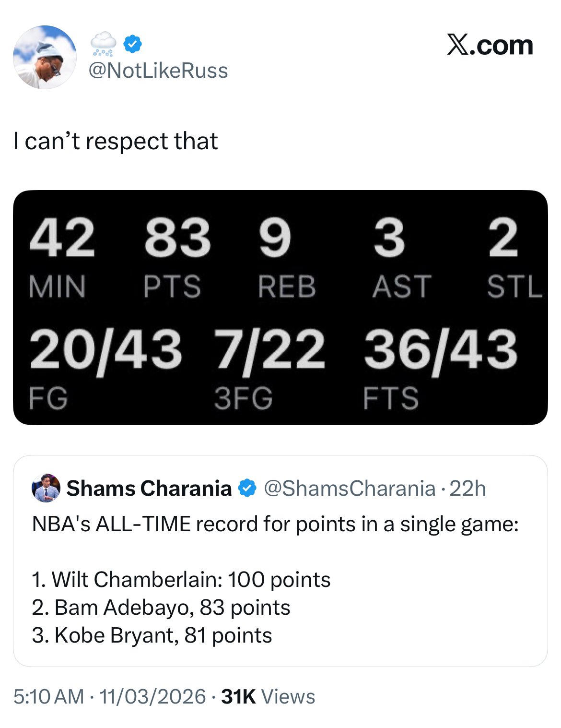Open the black box score stats image
The width and height of the screenshot is (561, 728).
pyautogui.click(x=280, y=307)
